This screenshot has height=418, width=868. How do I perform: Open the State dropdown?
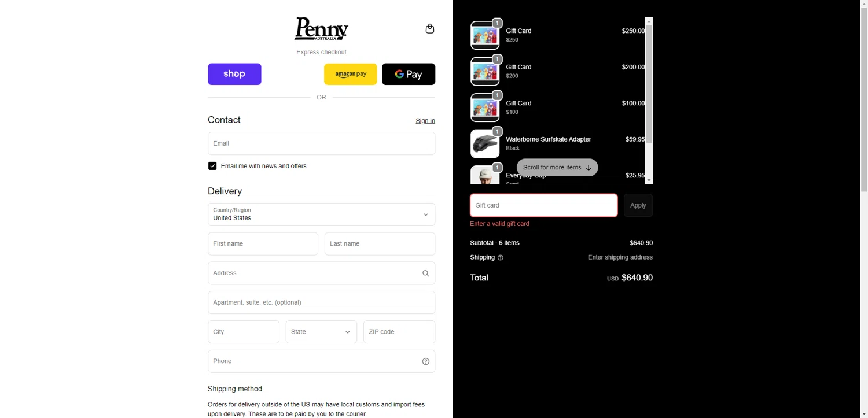click(x=322, y=332)
